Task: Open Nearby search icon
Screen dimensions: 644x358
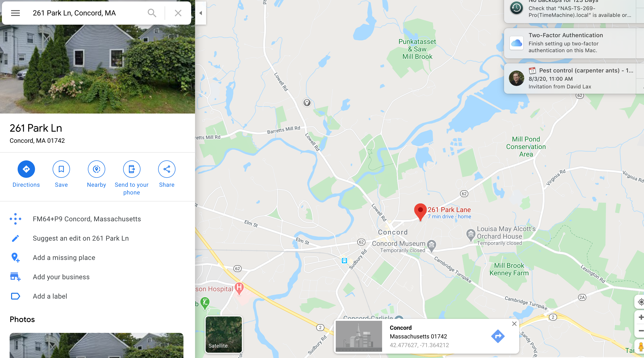Action: click(x=97, y=169)
